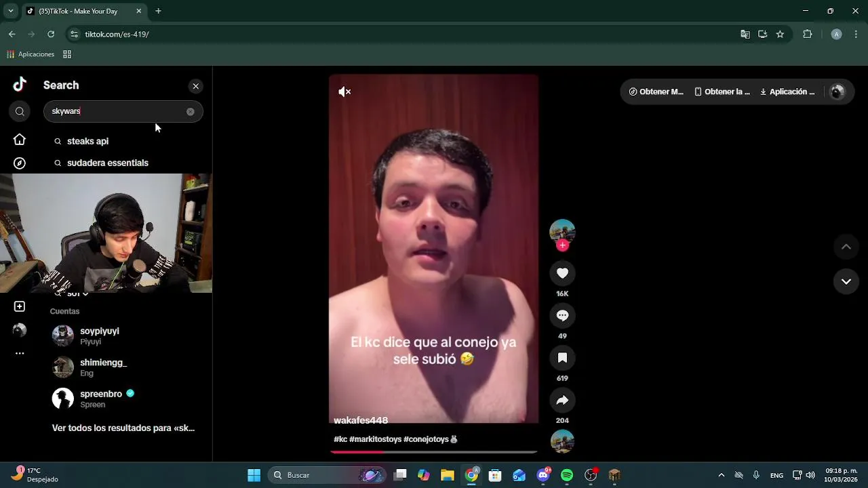Click the TikTok logo

(x=20, y=85)
